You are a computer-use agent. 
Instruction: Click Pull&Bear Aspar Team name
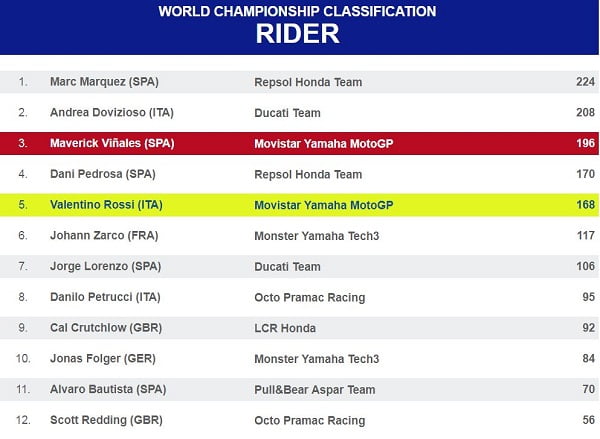pos(312,390)
